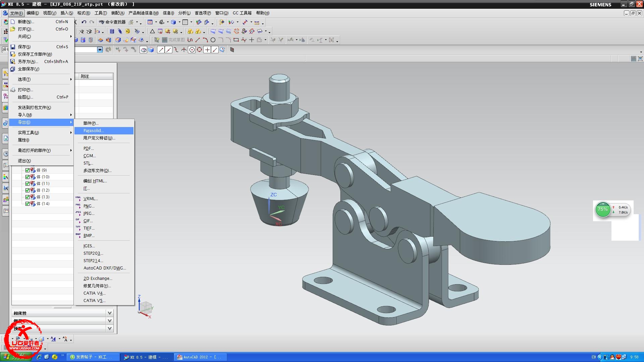Open Internet Explorer quick launch icon
The width and height of the screenshot is (644, 362).
[39, 357]
